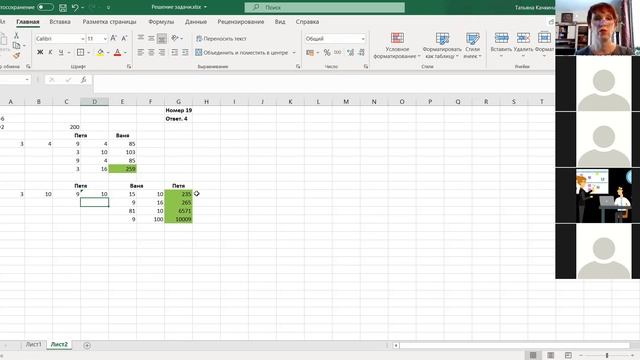The image size is (640, 360).
Task: Click the Orientation text angle icon
Action: pos(175,38)
